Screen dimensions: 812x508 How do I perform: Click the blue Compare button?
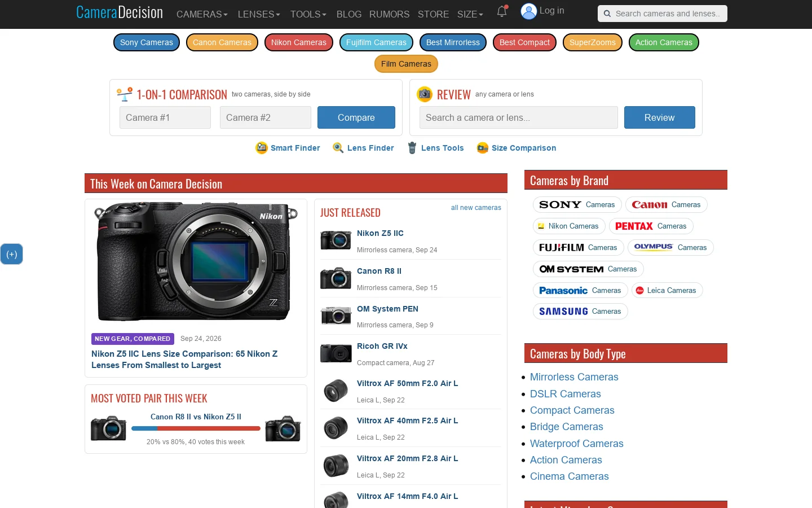(356, 117)
